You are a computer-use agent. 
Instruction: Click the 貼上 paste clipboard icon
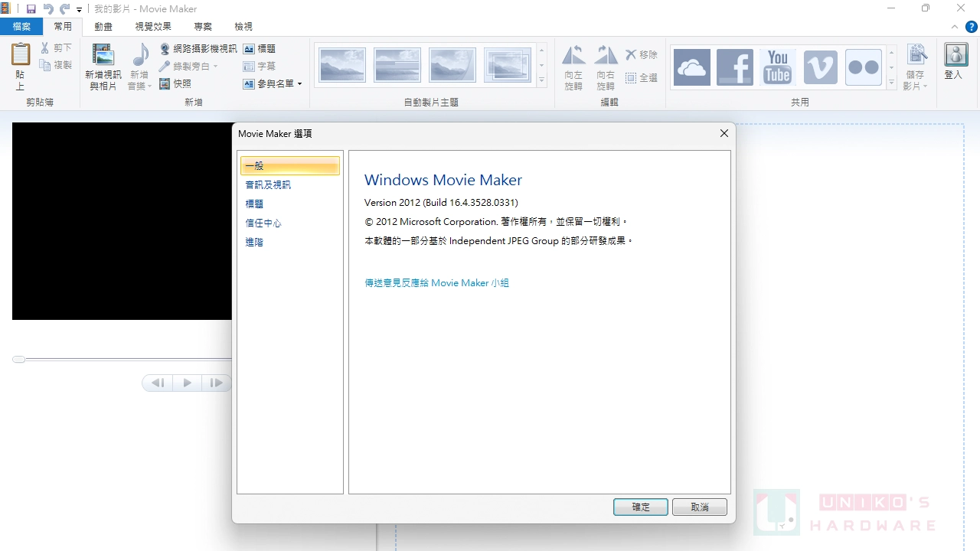pyautogui.click(x=21, y=55)
